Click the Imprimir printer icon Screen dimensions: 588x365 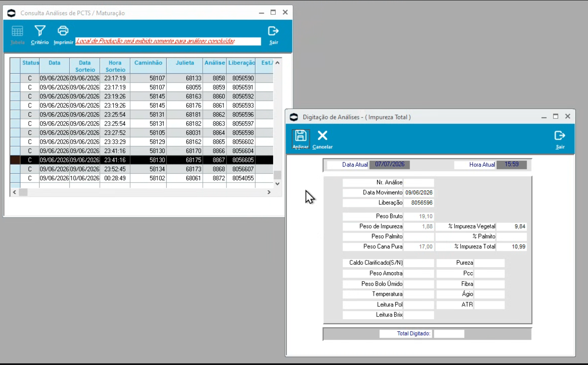[x=63, y=31]
